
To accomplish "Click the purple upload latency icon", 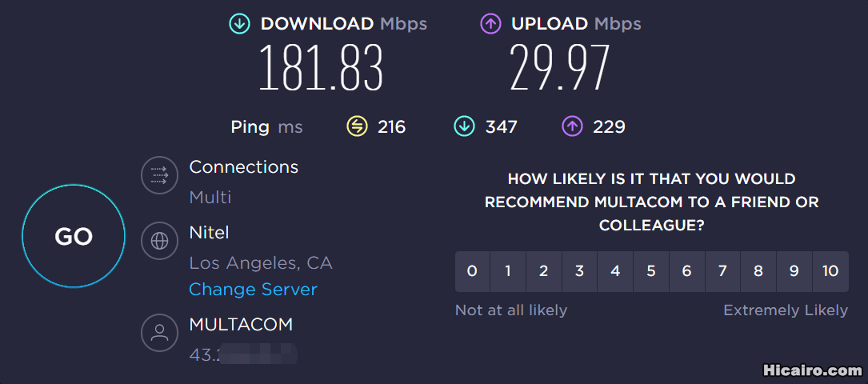I will (x=572, y=127).
